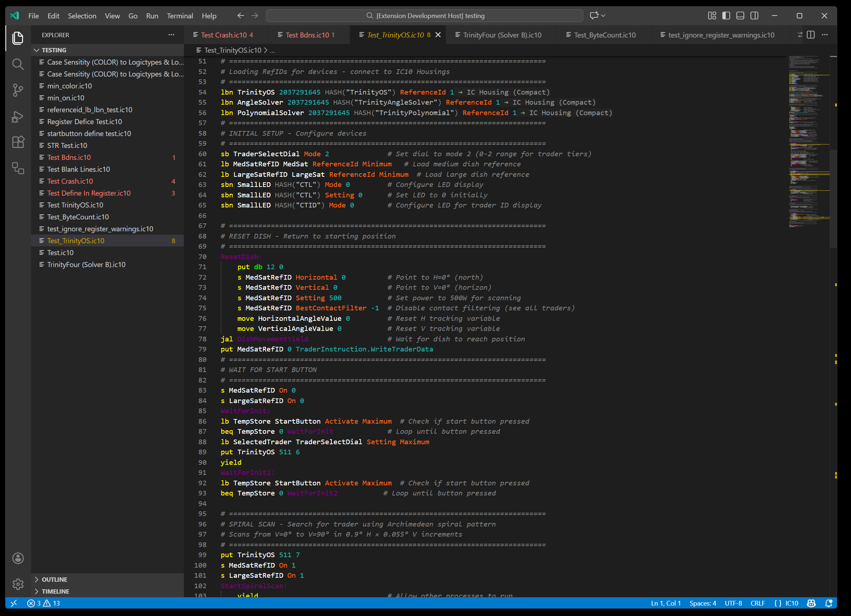
Task: Open the Search sidebar icon
Action: pyautogui.click(x=18, y=64)
